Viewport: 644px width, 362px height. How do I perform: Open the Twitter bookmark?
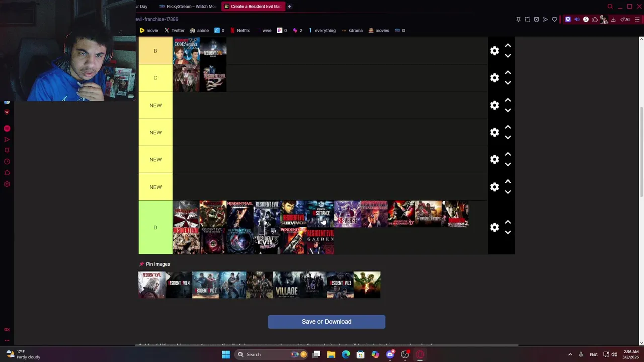click(174, 30)
